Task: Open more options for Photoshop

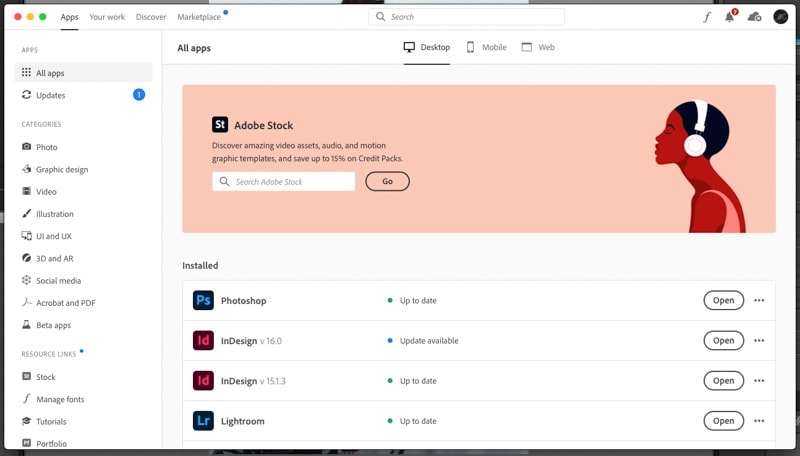Action: [759, 300]
